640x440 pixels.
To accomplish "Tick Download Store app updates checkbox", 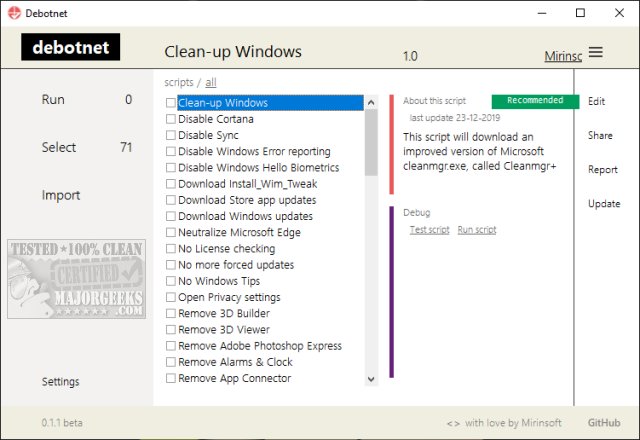I will [171, 200].
